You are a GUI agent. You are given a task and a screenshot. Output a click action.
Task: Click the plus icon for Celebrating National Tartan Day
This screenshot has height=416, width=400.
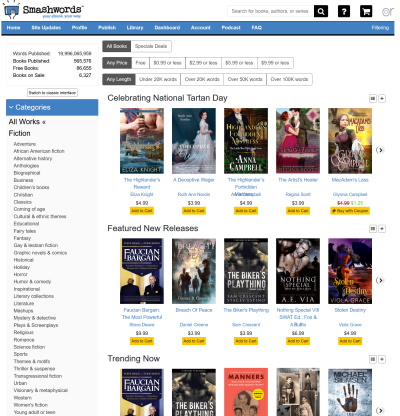[382, 98]
